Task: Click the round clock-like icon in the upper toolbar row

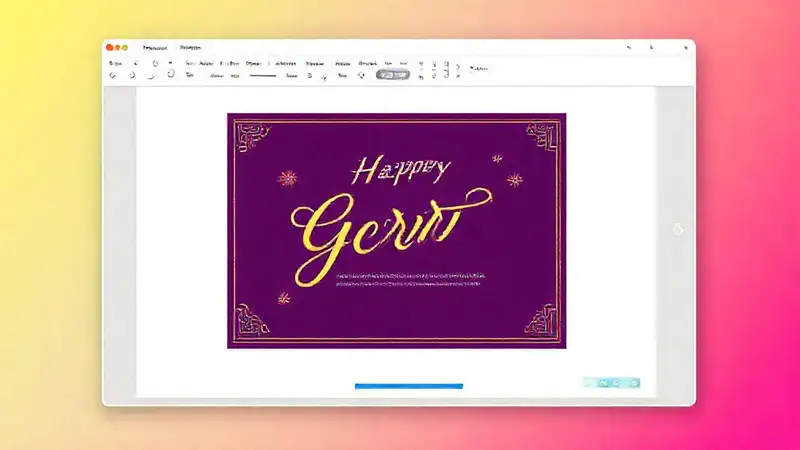Action: tap(155, 62)
